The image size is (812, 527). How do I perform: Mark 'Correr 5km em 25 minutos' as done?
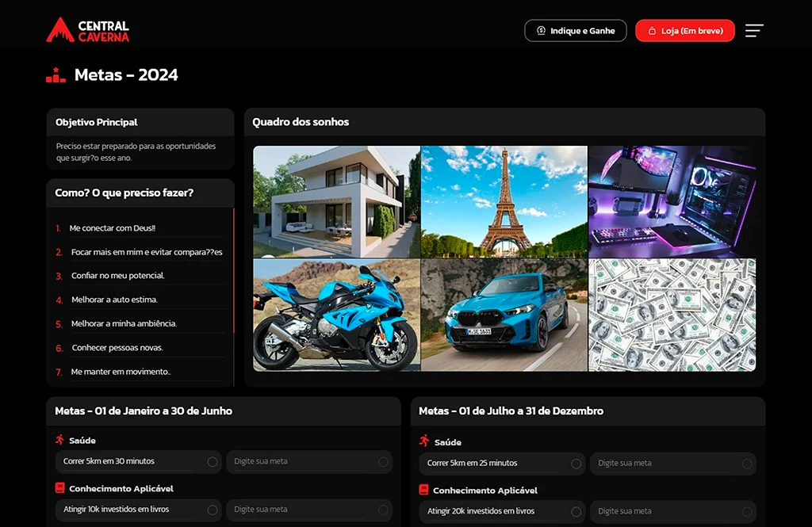pyautogui.click(x=576, y=464)
